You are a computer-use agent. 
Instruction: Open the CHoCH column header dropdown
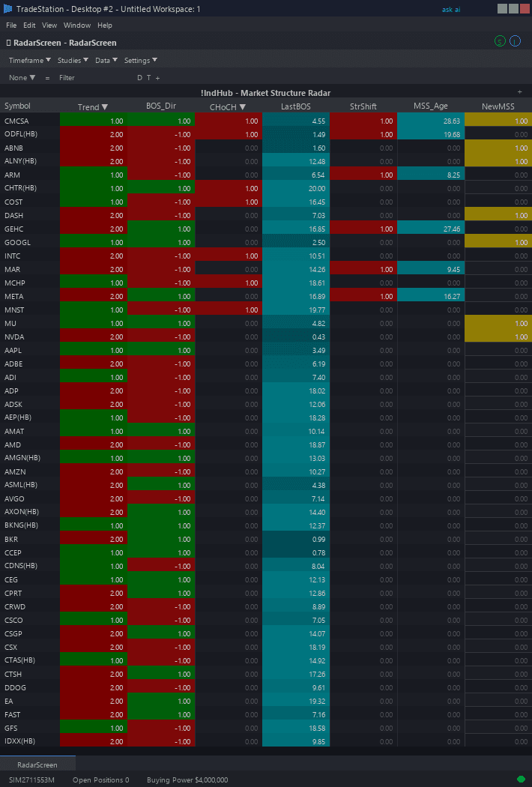(231, 106)
